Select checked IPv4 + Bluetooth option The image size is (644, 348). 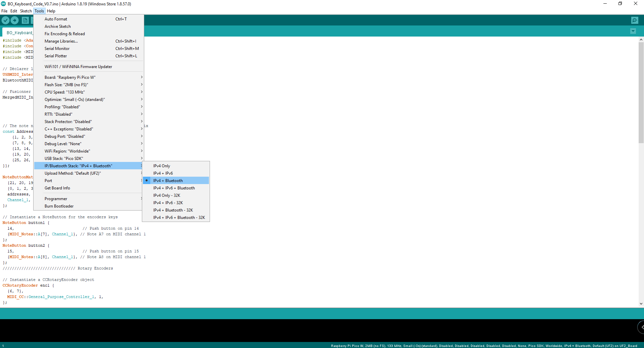(176, 181)
